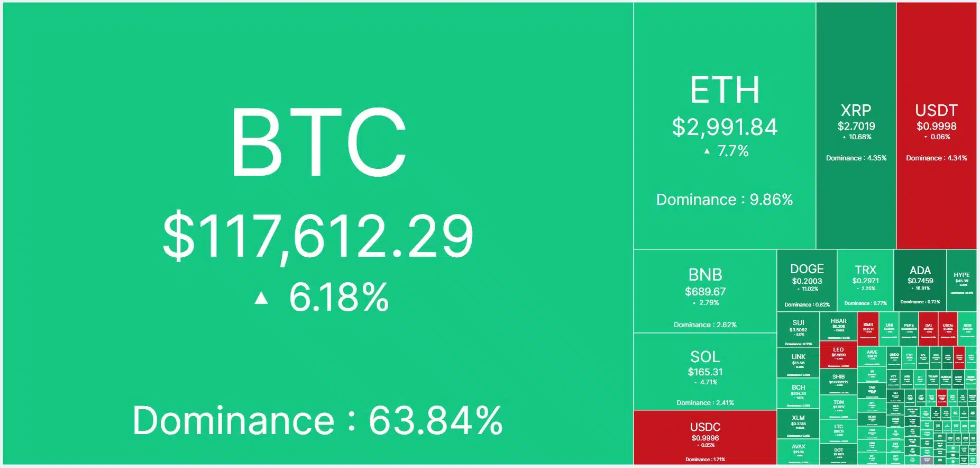This screenshot has width=980, height=468.
Task: Select the DOGE tile
Action: click(x=807, y=281)
